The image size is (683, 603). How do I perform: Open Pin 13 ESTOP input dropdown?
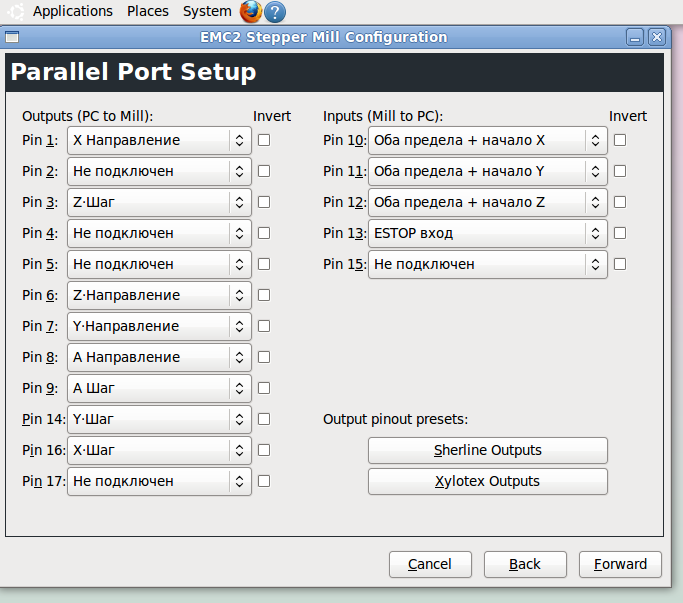tap(487, 233)
